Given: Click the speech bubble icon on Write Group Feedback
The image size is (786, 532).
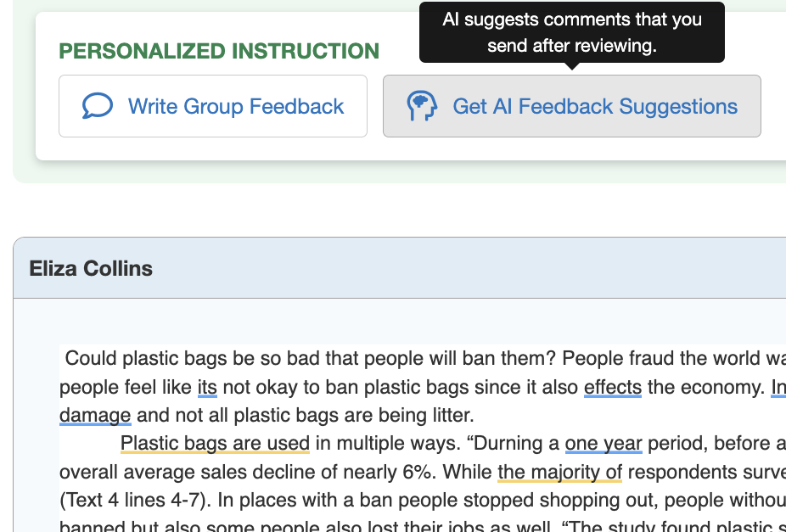Looking at the screenshot, I should (x=98, y=105).
